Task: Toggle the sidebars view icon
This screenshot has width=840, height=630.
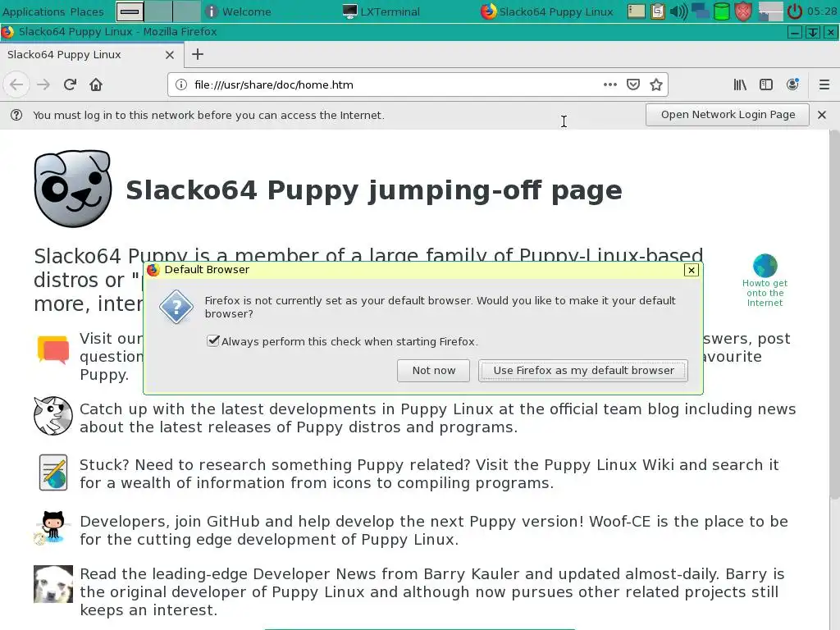Action: click(x=766, y=84)
